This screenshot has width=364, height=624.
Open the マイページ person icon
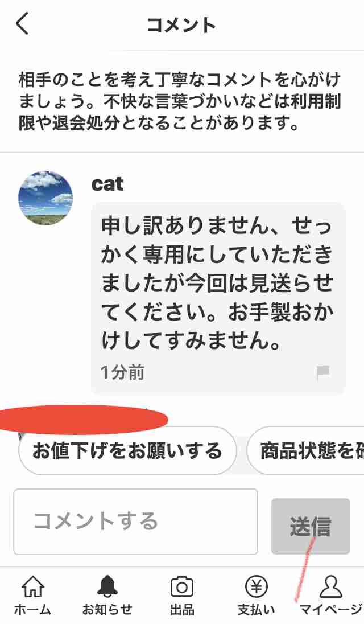[x=331, y=586]
